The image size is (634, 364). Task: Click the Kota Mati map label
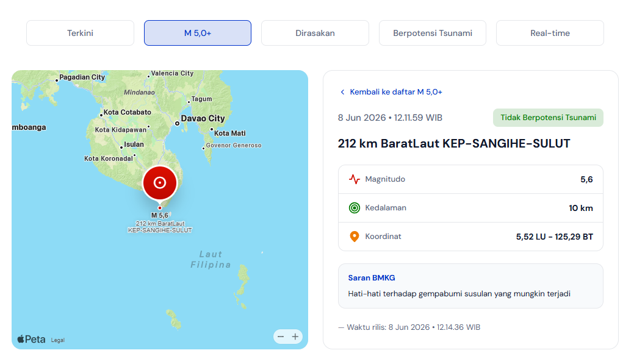tap(229, 134)
